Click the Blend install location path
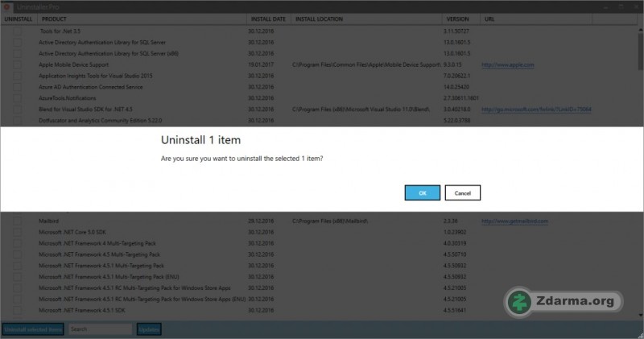The height and width of the screenshot is (339, 644). coord(361,110)
